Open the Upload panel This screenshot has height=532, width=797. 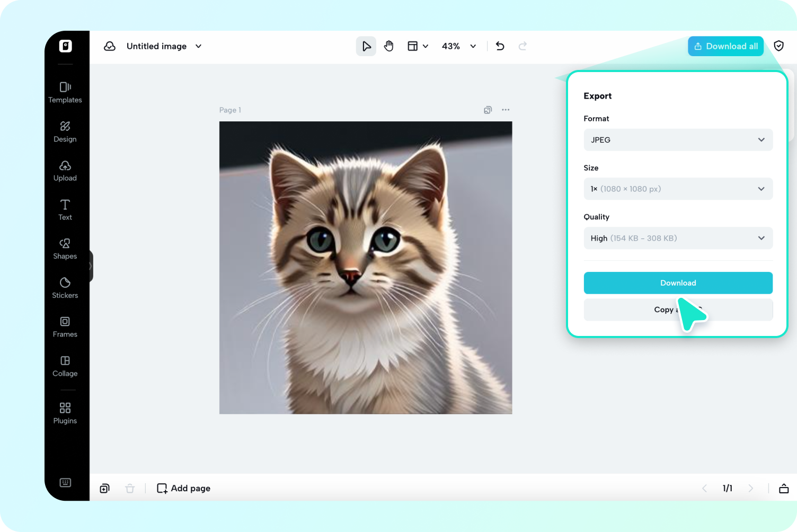point(65,171)
